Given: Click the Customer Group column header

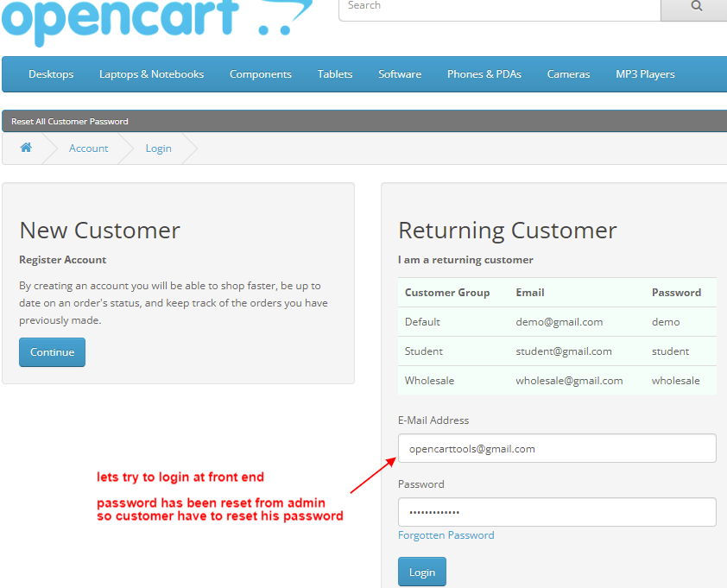Looking at the screenshot, I should (447, 293).
